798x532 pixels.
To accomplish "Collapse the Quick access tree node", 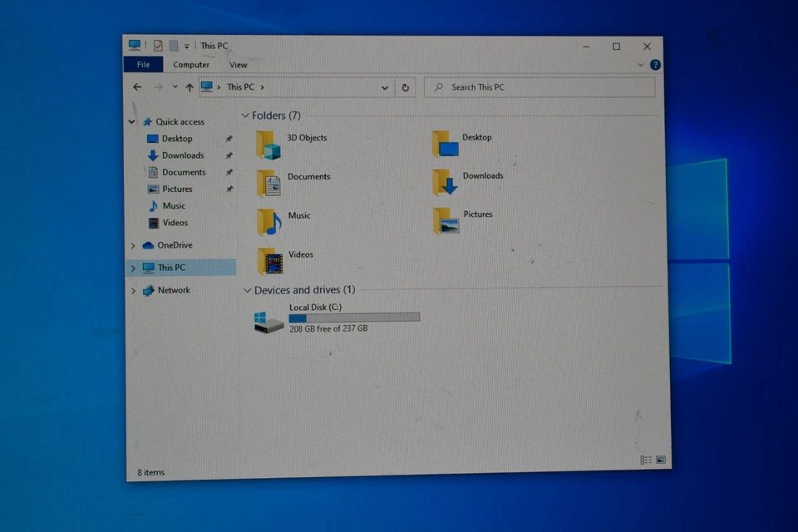I will [132, 121].
